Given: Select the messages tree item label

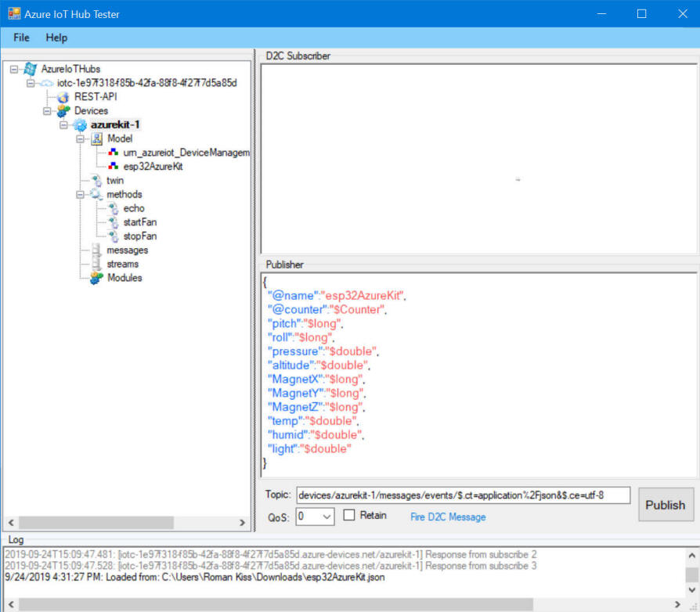Looking at the screenshot, I should 127,250.
